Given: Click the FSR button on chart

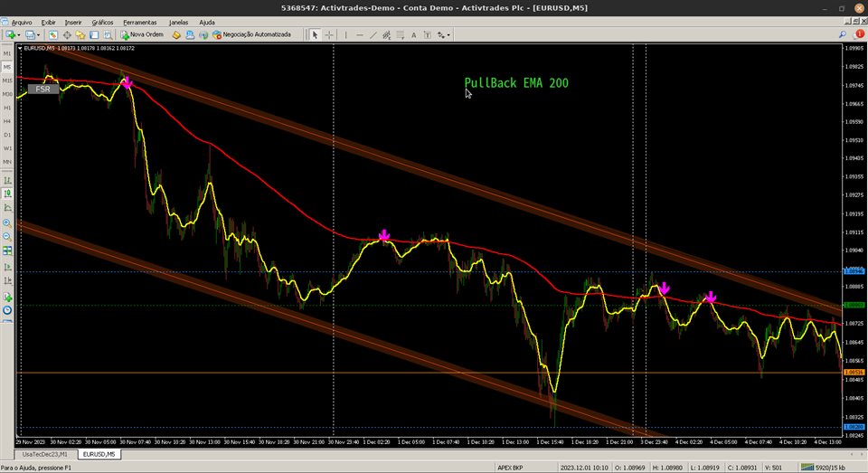Looking at the screenshot, I should click(42, 90).
